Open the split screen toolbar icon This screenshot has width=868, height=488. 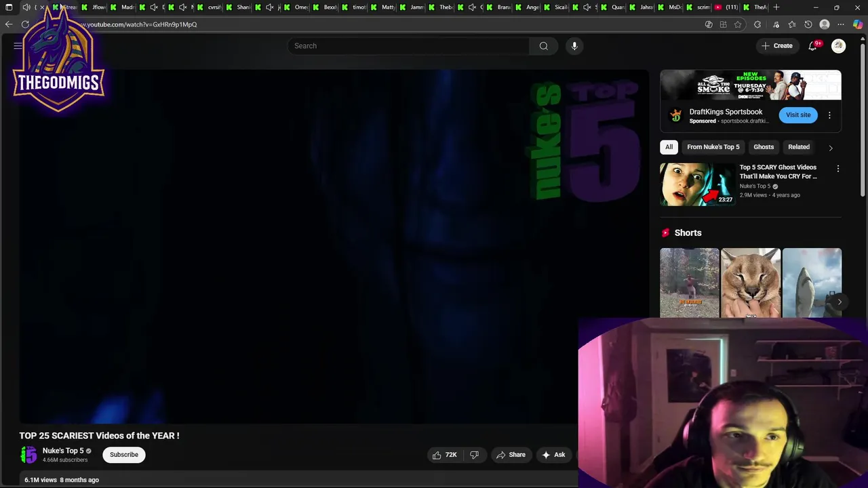[723, 24]
